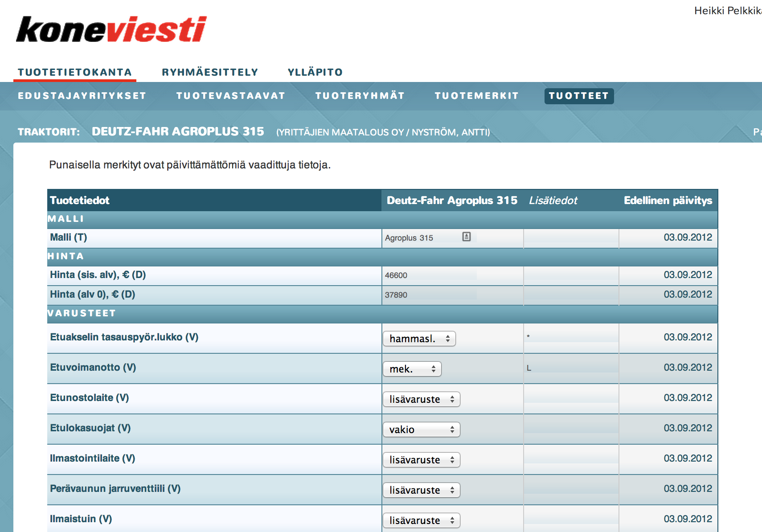The image size is (762, 532).
Task: Click the Etulokasuojat (V) label
Action: (90, 428)
